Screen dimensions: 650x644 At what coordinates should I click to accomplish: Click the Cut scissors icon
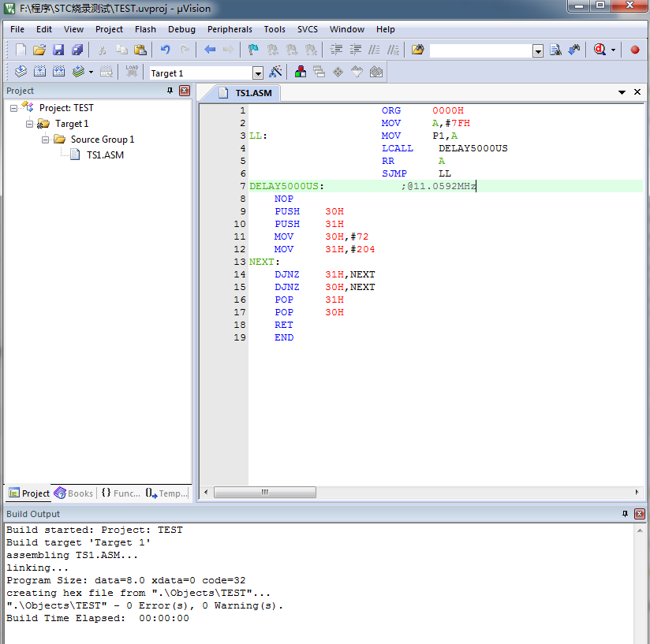102,50
